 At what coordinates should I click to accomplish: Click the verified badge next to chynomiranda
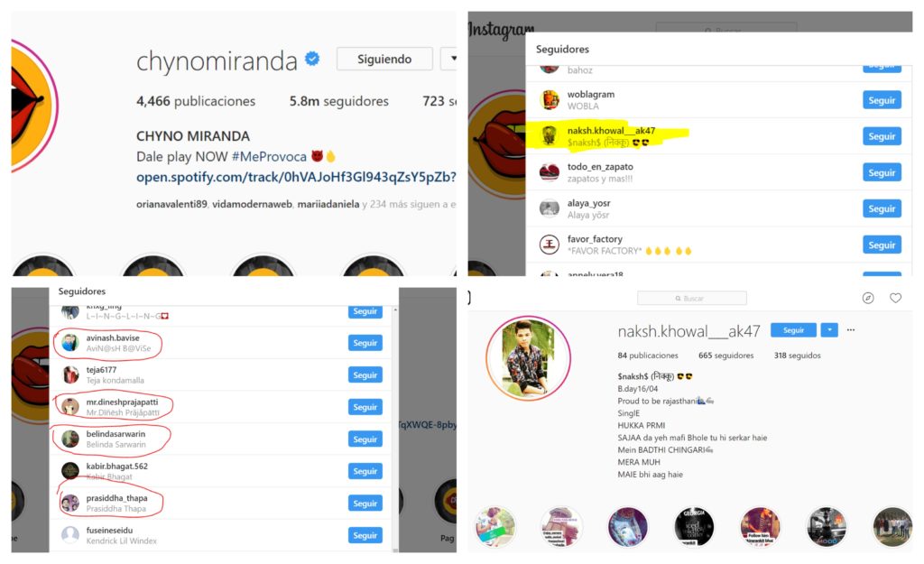(312, 59)
